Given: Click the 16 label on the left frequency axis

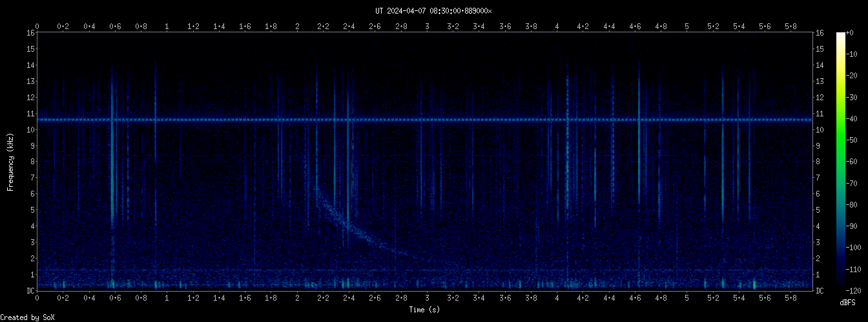Looking at the screenshot, I should pyautogui.click(x=30, y=33).
